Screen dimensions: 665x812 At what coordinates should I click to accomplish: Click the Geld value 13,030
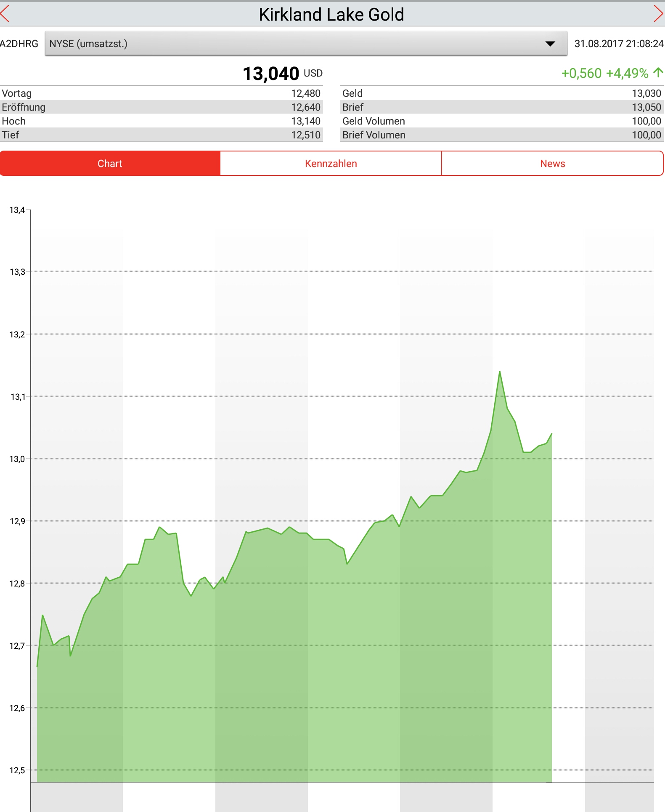click(646, 93)
